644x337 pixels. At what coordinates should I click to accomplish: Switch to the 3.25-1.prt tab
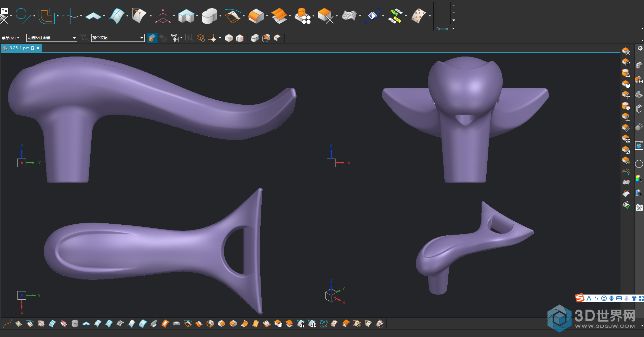tap(19, 48)
